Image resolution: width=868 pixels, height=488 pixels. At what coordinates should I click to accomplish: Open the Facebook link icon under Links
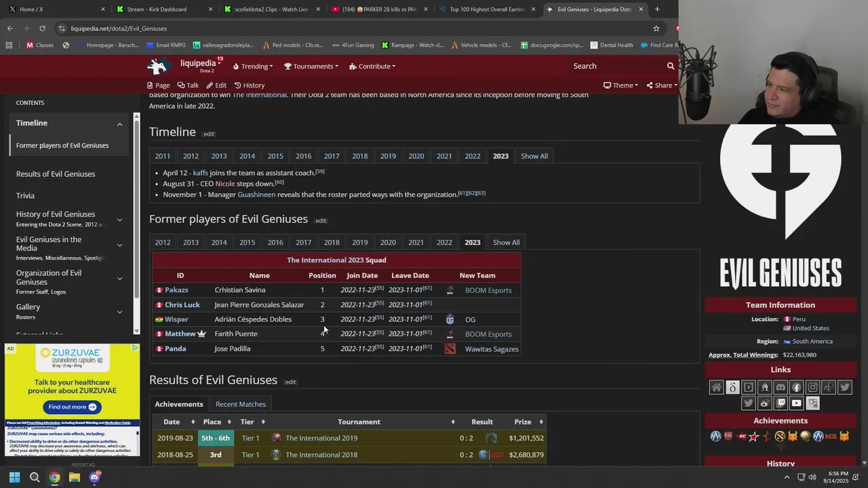797,388
